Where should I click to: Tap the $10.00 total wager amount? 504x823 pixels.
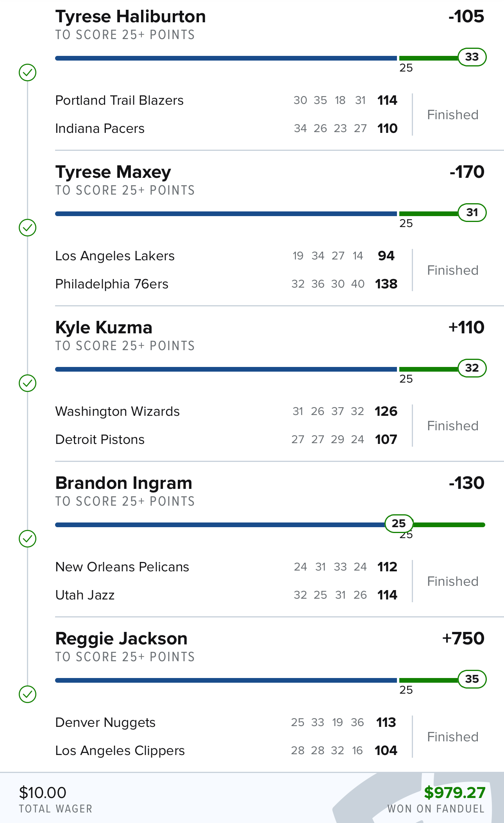43,793
